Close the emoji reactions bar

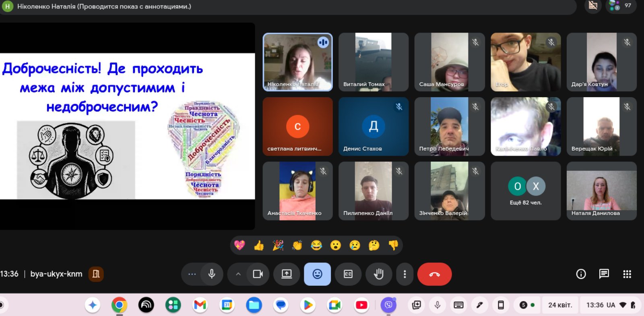317,274
